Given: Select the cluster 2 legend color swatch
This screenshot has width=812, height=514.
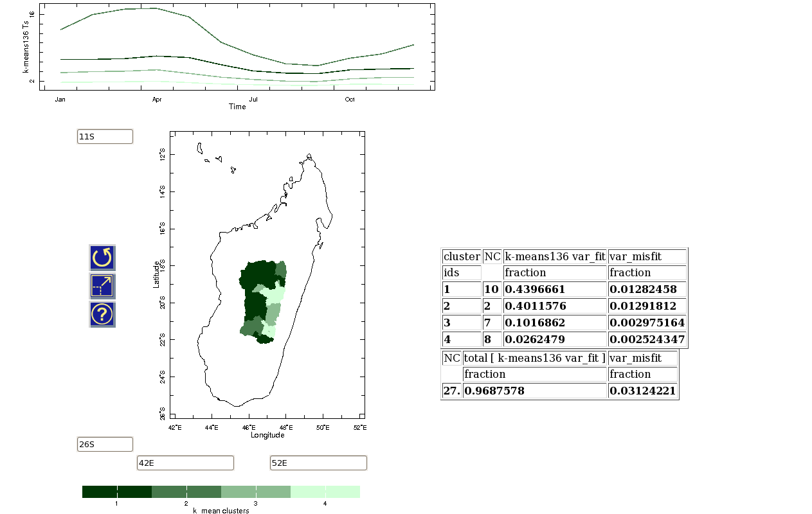Looking at the screenshot, I should 186,492.
